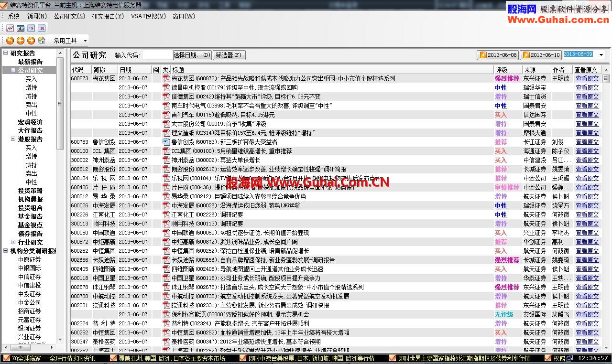Open the PDF icon for 中航动控 report
This screenshot has width=612, height=364.
point(166,296)
